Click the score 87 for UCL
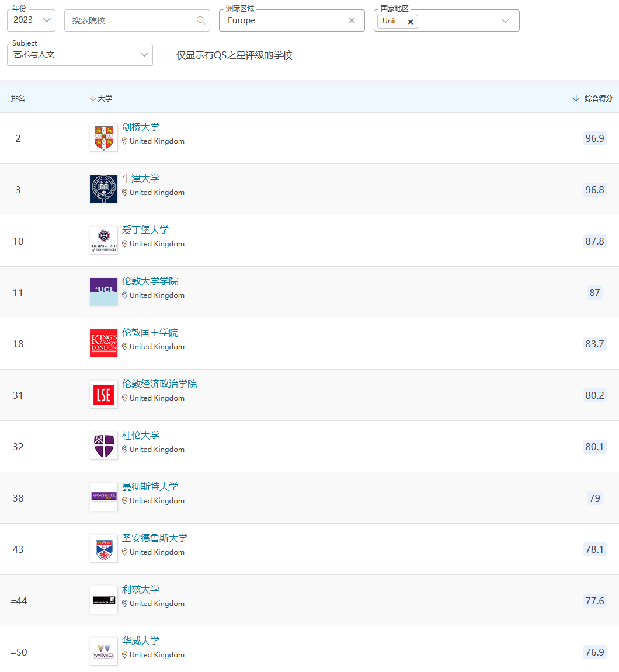619x672 pixels. 594,293
